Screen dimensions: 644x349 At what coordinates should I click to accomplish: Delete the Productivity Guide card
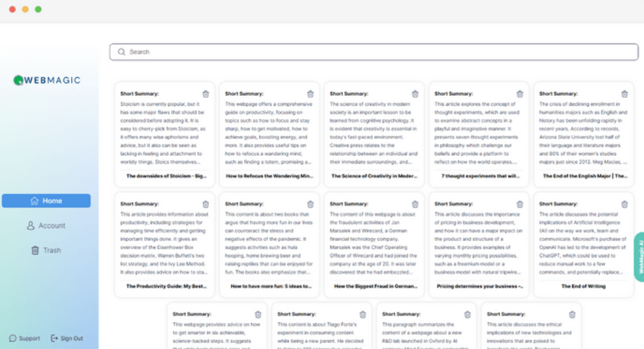point(205,204)
